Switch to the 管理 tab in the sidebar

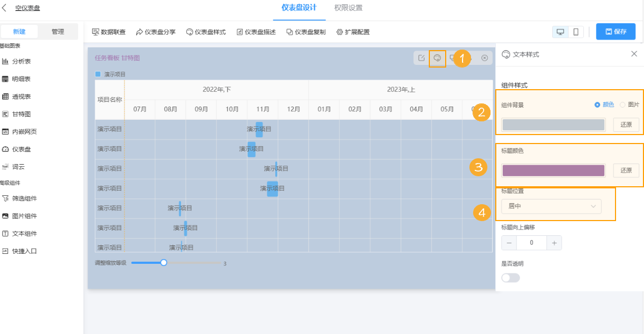click(x=58, y=32)
